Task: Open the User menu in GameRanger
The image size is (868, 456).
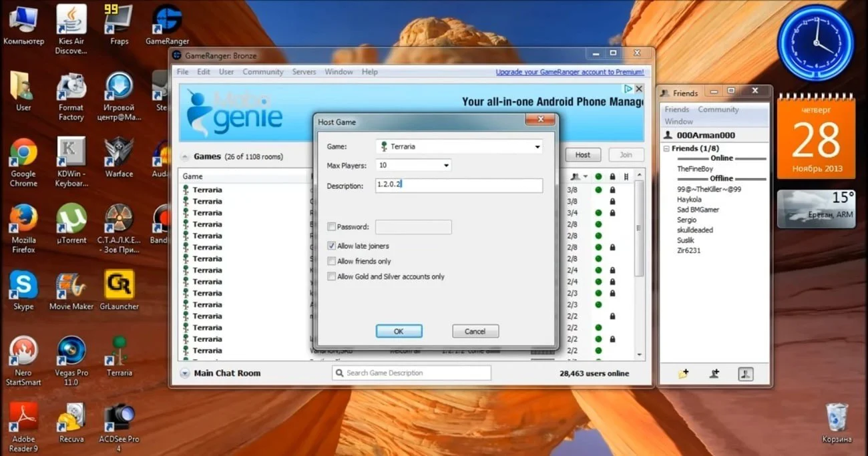Action: (226, 72)
